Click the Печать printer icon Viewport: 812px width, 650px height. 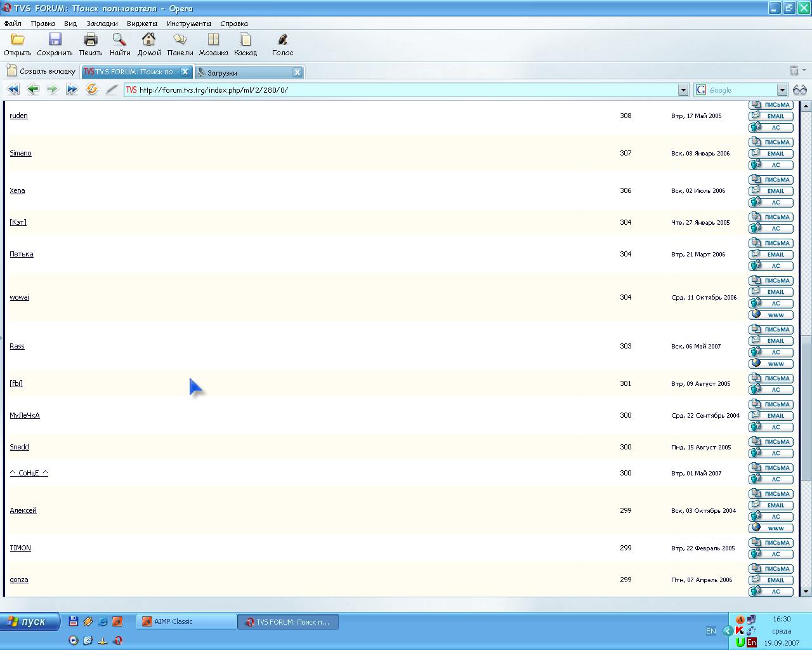click(91, 40)
